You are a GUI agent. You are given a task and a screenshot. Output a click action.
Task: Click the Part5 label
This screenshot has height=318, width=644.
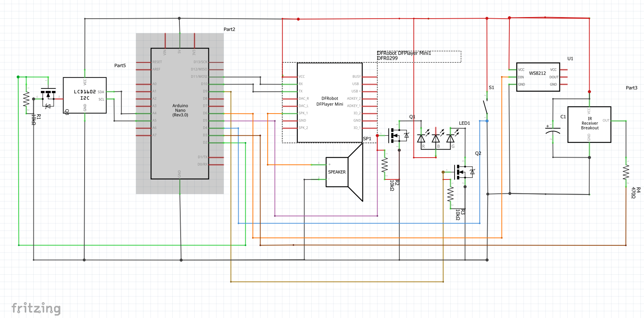pos(120,66)
